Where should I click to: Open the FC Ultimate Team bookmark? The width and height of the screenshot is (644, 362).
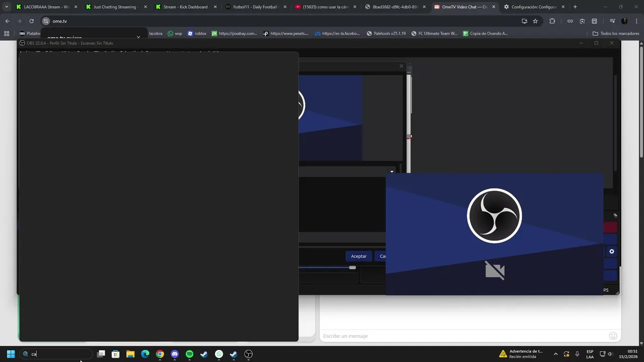(434, 34)
